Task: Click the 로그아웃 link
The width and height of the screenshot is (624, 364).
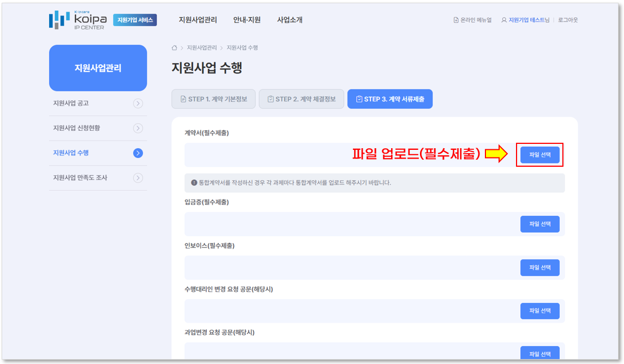Action: (568, 20)
